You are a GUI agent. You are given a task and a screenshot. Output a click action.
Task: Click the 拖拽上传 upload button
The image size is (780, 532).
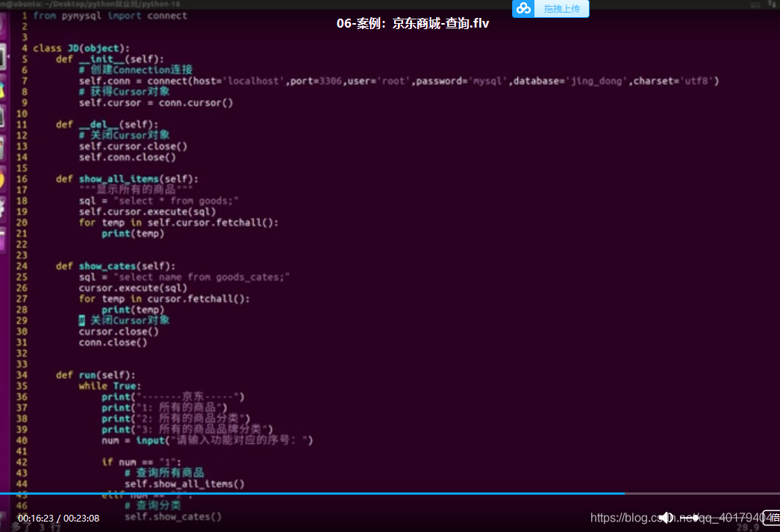[x=561, y=8]
